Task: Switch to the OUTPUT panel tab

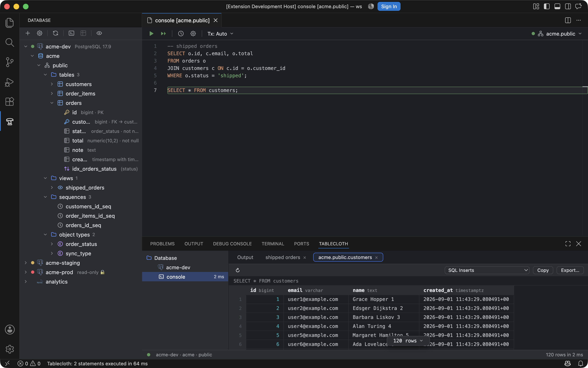Action: 194,244
